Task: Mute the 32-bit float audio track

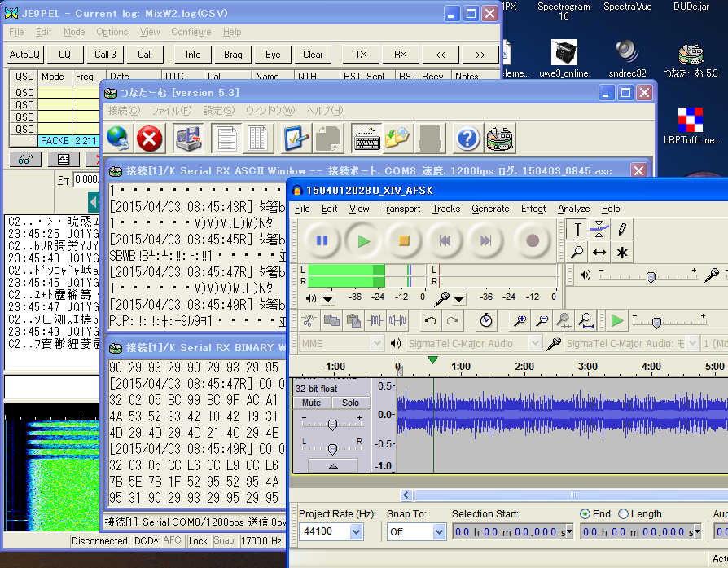Action: (x=312, y=403)
